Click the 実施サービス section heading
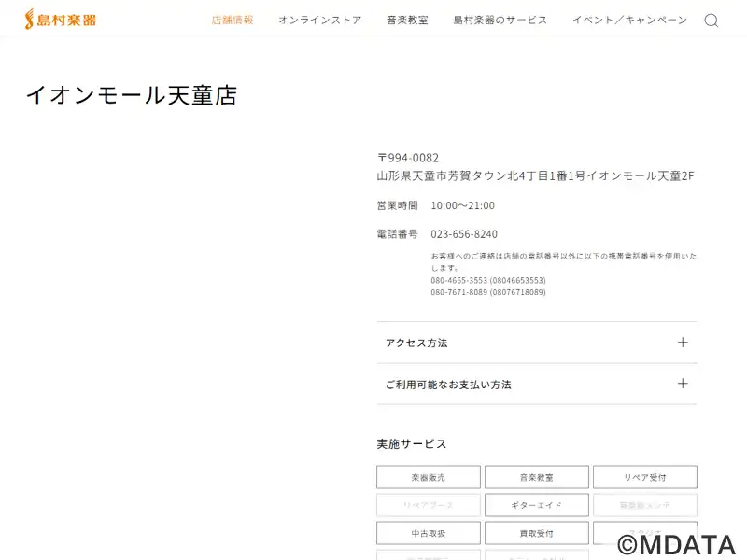 [x=412, y=444]
